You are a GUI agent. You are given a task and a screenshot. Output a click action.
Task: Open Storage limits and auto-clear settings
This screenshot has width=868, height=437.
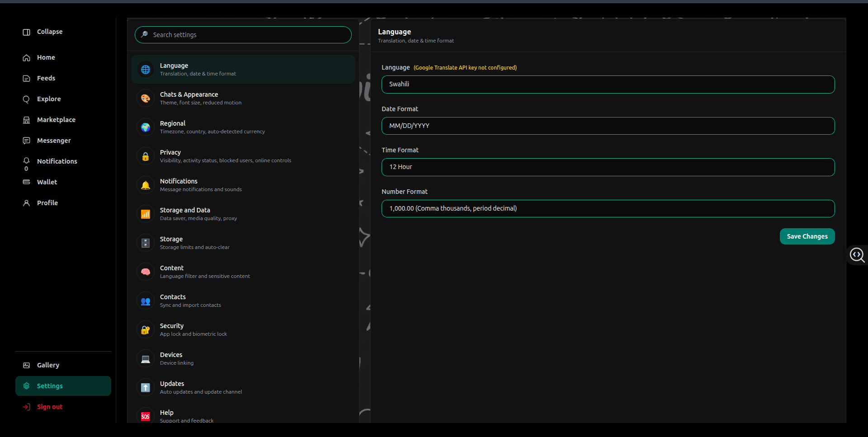[243, 243]
